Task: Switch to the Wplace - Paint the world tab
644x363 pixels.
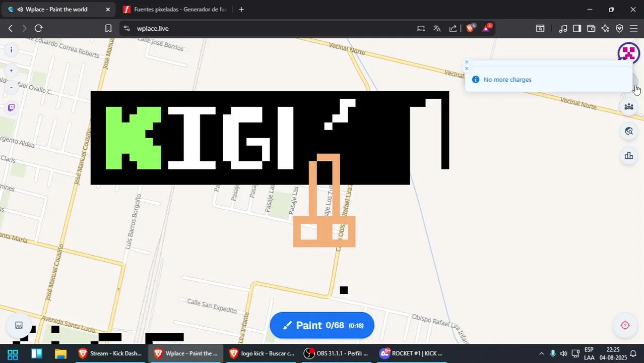Action: 58,9
